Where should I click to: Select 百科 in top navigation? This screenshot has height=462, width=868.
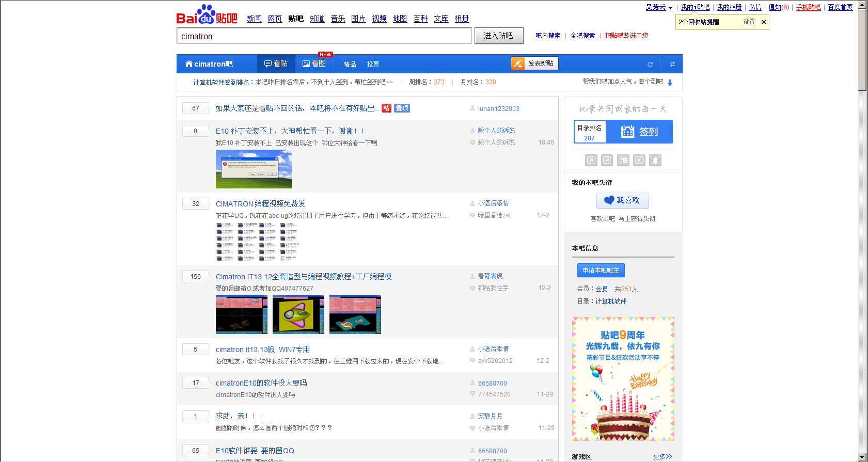(420, 19)
